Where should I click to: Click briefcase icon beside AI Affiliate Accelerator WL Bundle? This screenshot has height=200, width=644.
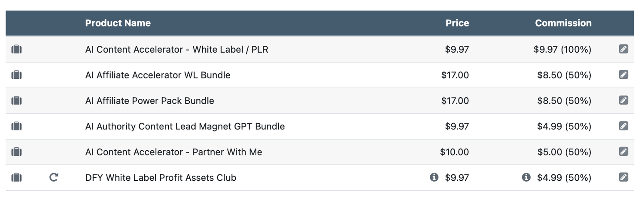pyautogui.click(x=16, y=75)
